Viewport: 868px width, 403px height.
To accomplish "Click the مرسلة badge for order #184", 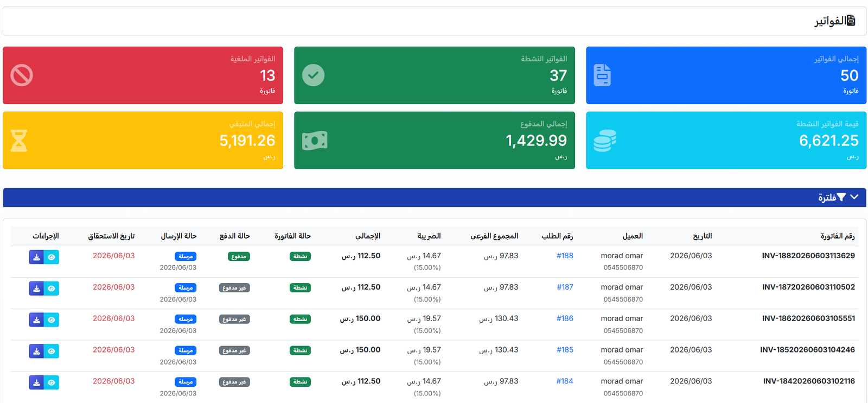I will click(186, 382).
